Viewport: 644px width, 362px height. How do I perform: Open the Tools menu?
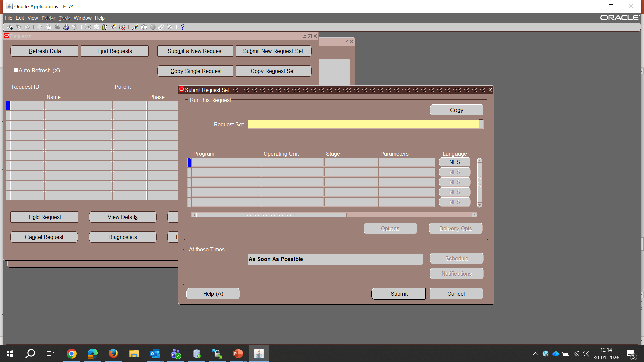64,18
